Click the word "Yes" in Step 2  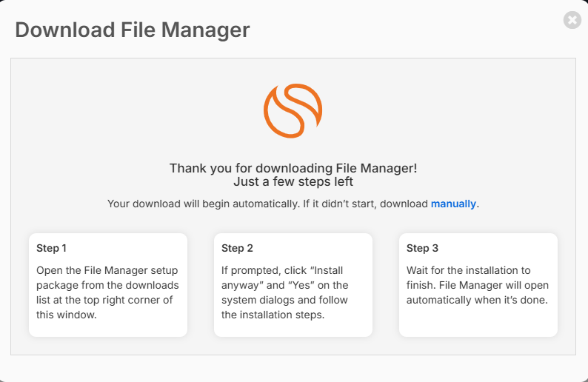coord(301,285)
